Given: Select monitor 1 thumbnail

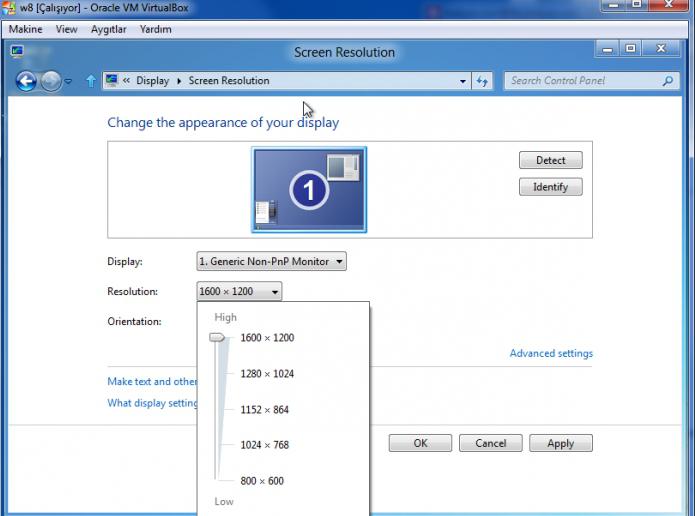Looking at the screenshot, I should [x=309, y=190].
